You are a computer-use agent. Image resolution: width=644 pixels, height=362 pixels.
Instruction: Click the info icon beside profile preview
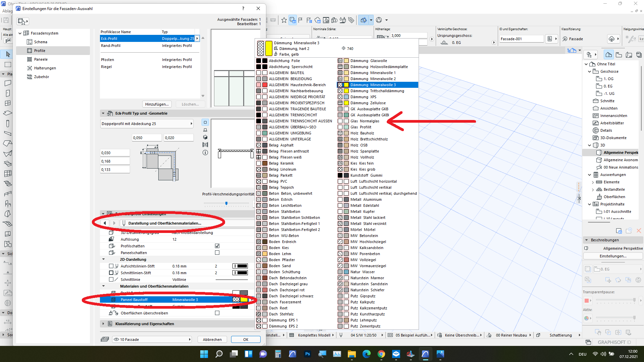click(205, 153)
